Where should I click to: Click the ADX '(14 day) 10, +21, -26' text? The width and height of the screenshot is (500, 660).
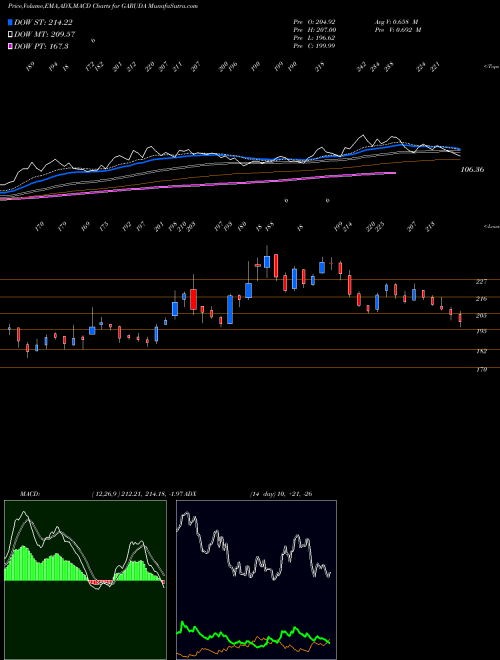(x=281, y=494)
